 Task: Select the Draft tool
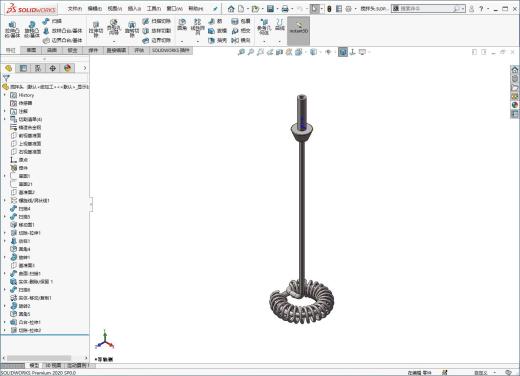tap(217, 31)
